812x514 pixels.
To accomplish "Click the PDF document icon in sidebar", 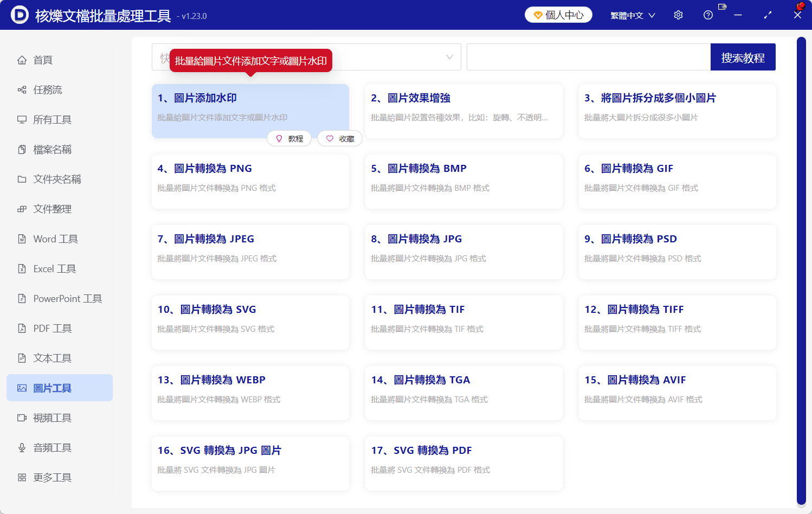I will (x=22, y=329).
